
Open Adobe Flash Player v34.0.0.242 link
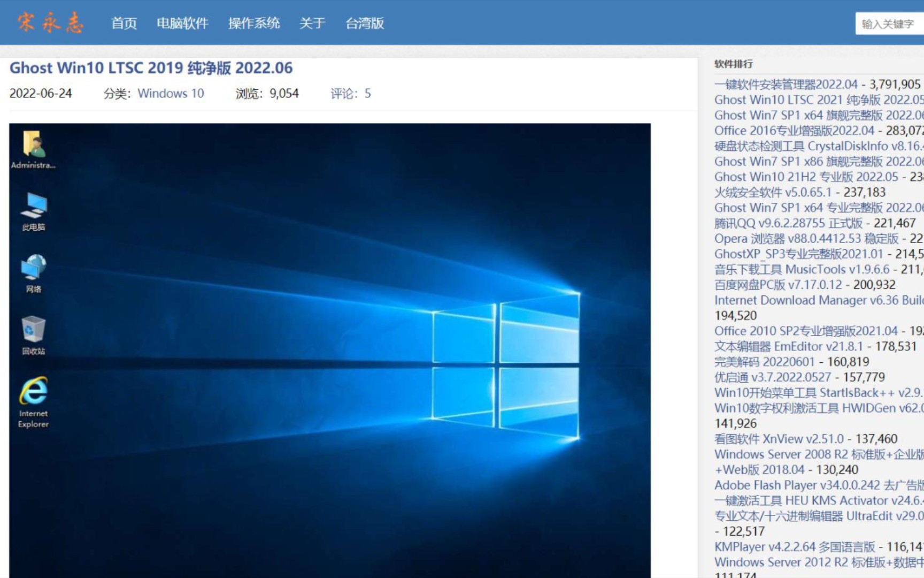(x=819, y=486)
